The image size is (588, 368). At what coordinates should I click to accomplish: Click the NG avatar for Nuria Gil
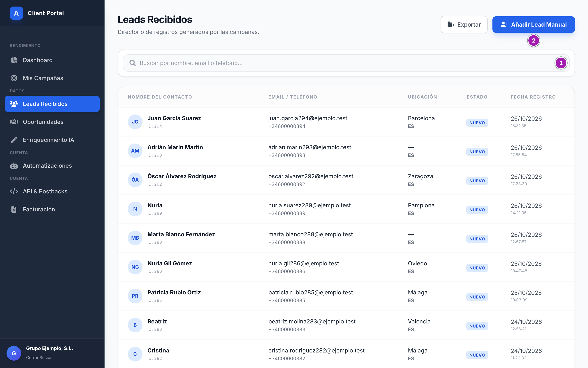[x=135, y=267]
